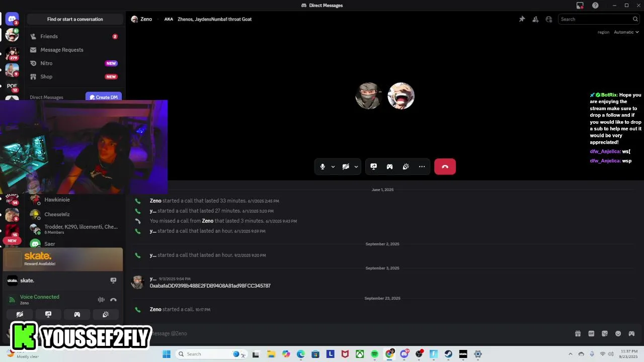
Task: Open DM with Saer
Action: click(x=74, y=244)
